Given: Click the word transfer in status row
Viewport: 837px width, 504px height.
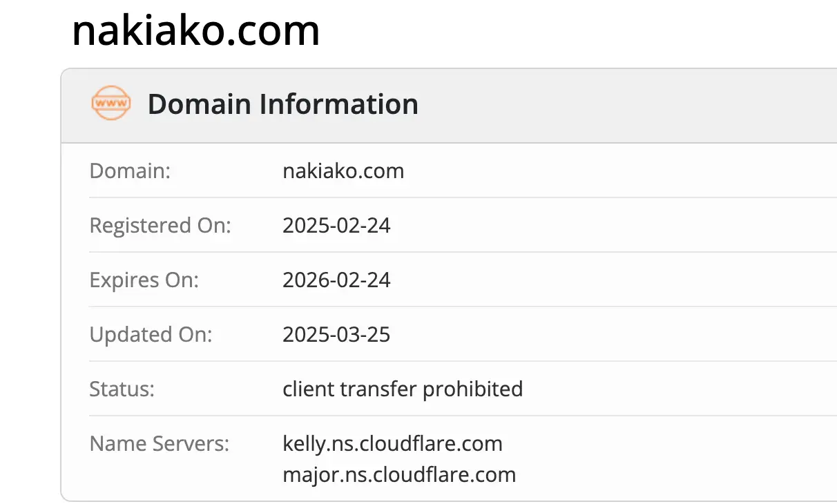Looking at the screenshot, I should [x=378, y=389].
